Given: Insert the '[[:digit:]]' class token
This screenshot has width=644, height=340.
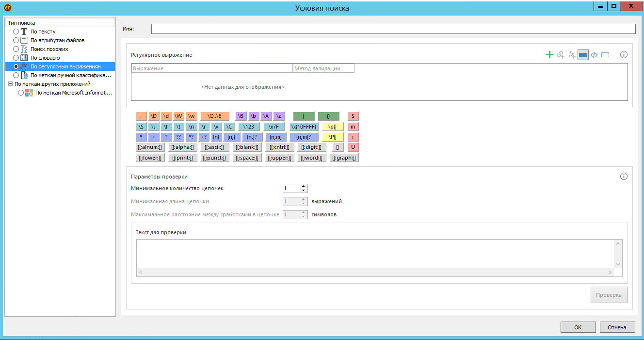Looking at the screenshot, I should point(311,147).
